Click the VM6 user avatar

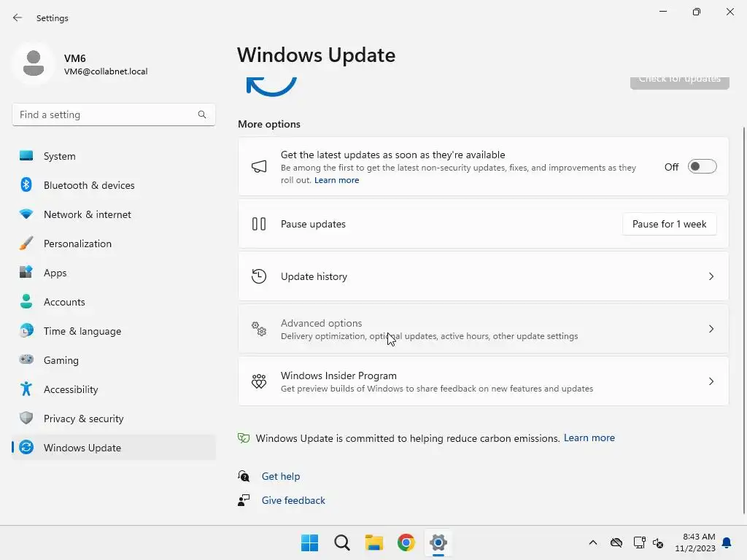pyautogui.click(x=34, y=63)
